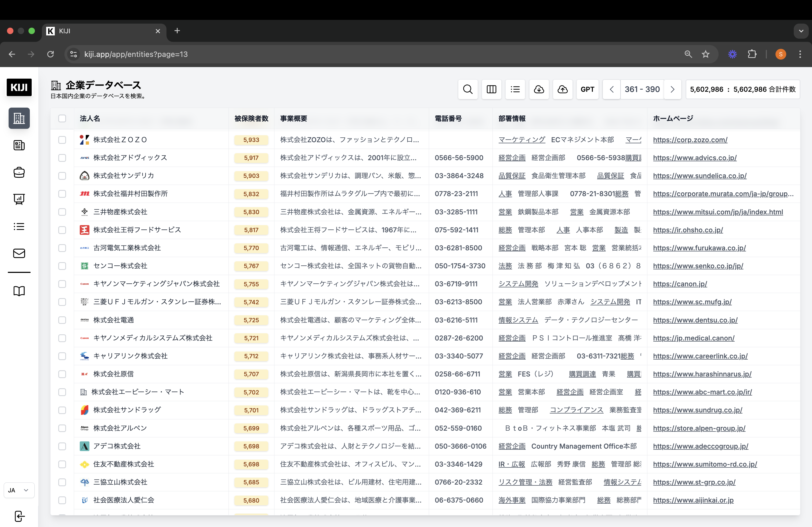Open a new browser tab
The height and width of the screenshot is (527, 812).
177,31
